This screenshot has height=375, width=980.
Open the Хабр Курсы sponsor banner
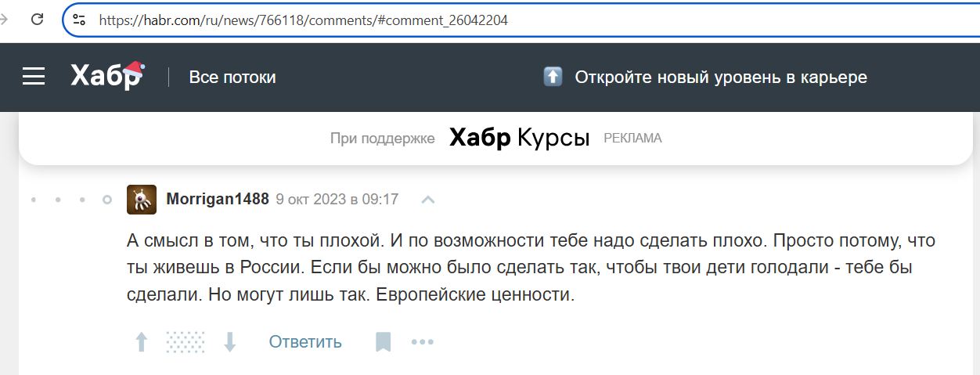pyautogui.click(x=519, y=139)
